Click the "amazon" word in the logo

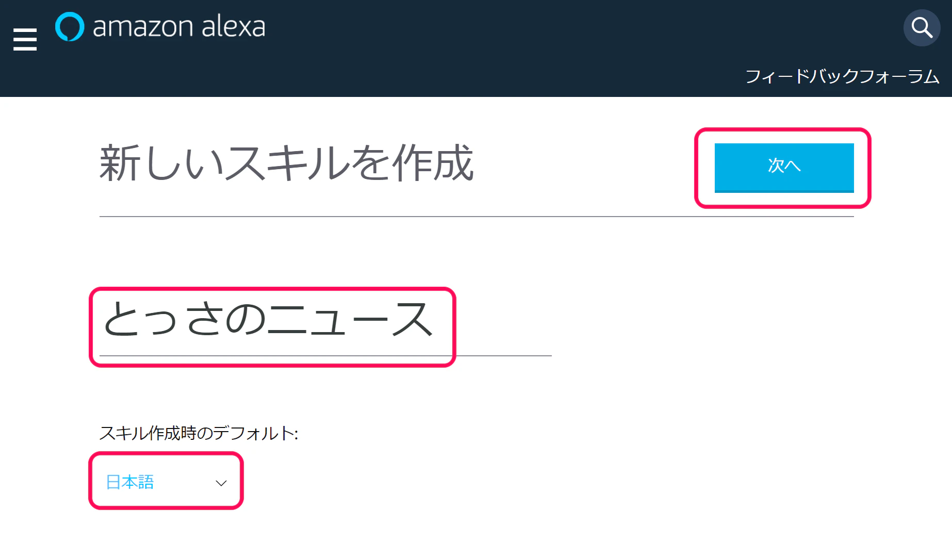tap(143, 27)
